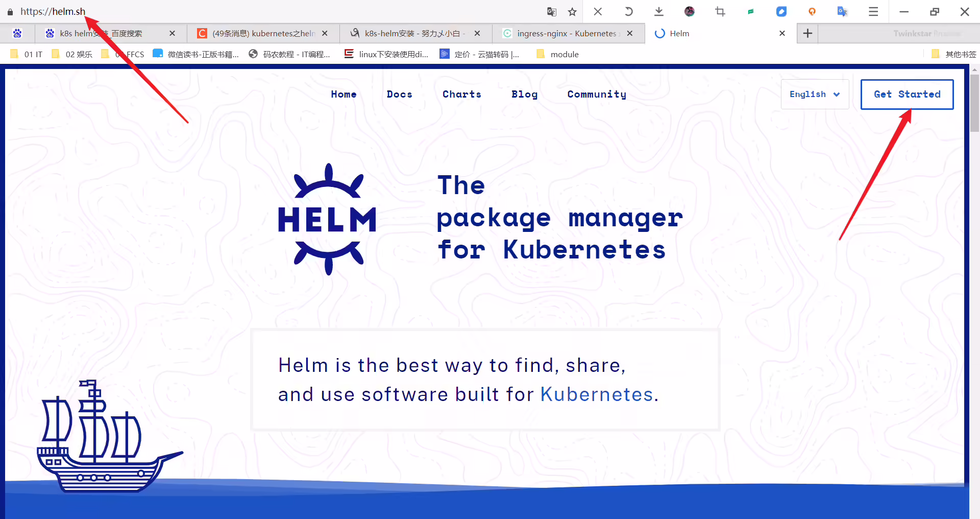Expand the English language dropdown

[815, 95]
